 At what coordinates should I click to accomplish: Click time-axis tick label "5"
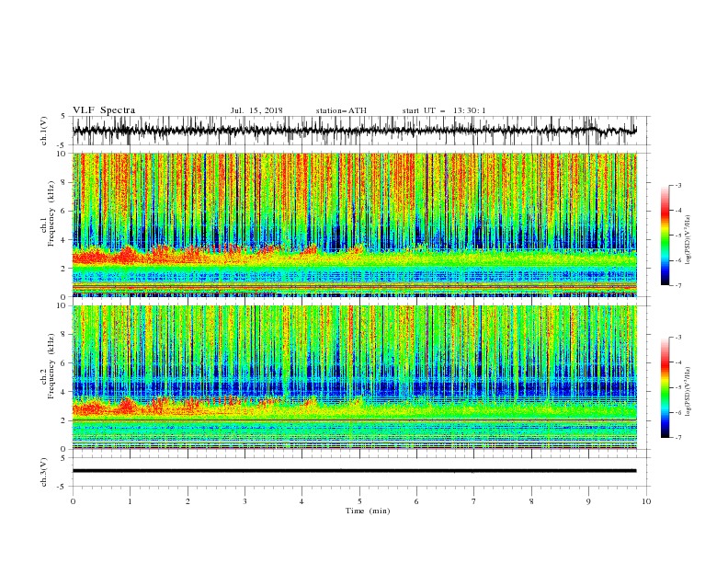(359, 501)
